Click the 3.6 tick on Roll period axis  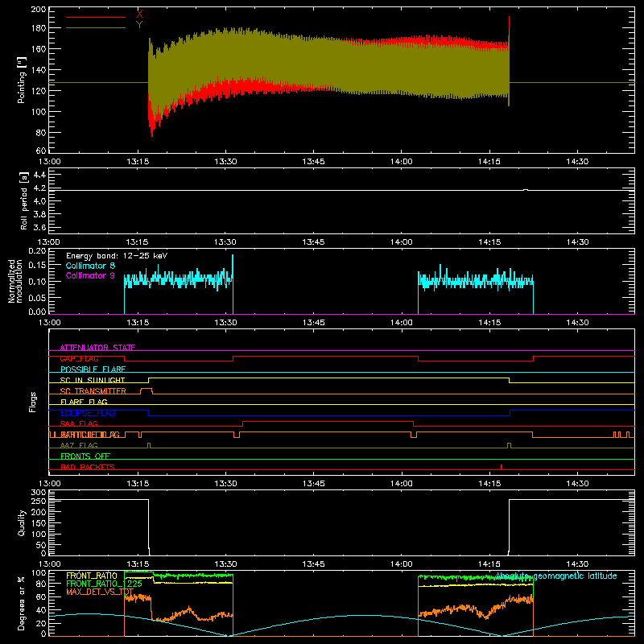click(x=39, y=227)
